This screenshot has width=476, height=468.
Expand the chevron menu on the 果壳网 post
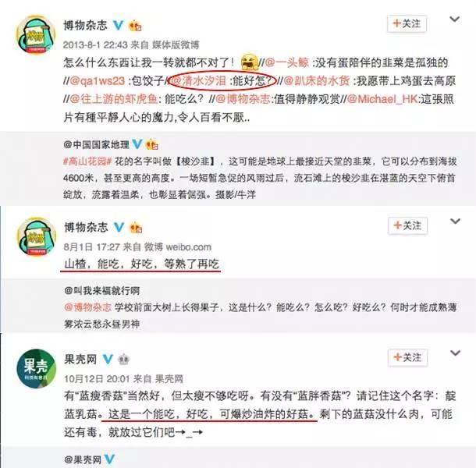[x=455, y=353]
